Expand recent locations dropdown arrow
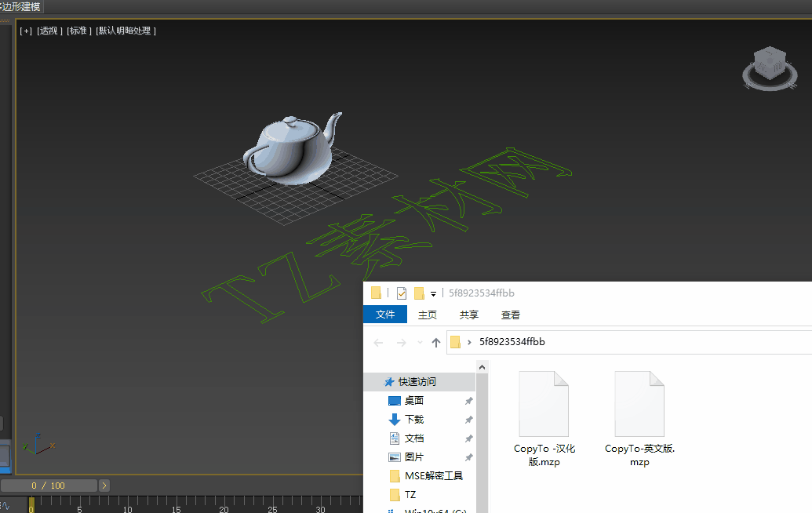 tap(421, 343)
